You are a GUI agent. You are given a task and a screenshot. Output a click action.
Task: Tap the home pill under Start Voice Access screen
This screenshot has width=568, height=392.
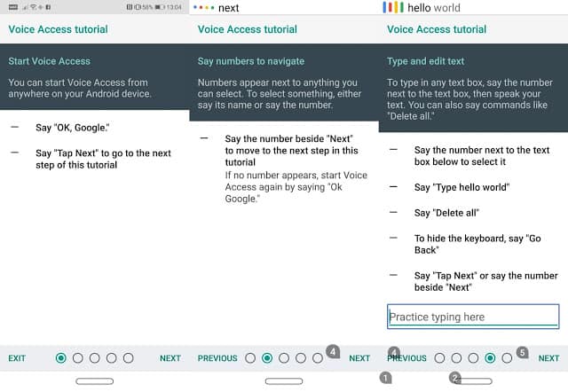coord(95,381)
